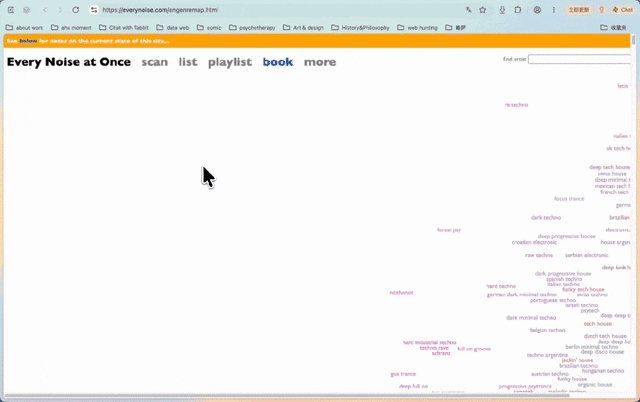Open the three-dot browser menu
Image resolution: width=640 pixels, height=402 pixels.
point(553,10)
